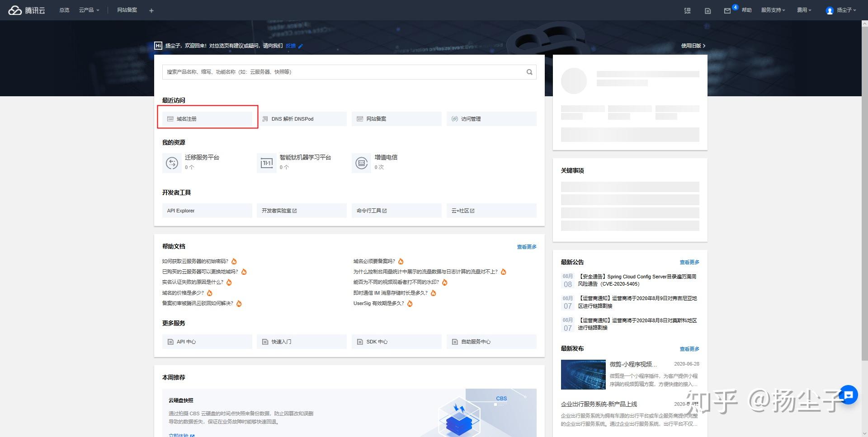Viewport: 868px width, 437px height.
Task: Open the 扬尘子 account dropdown
Action: tap(846, 10)
